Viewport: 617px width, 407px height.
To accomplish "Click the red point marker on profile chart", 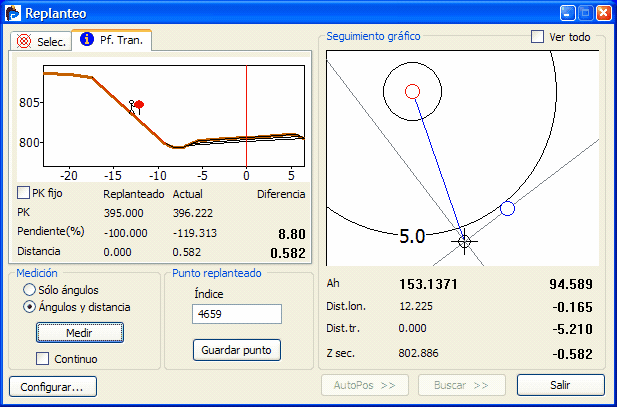I will (139, 104).
